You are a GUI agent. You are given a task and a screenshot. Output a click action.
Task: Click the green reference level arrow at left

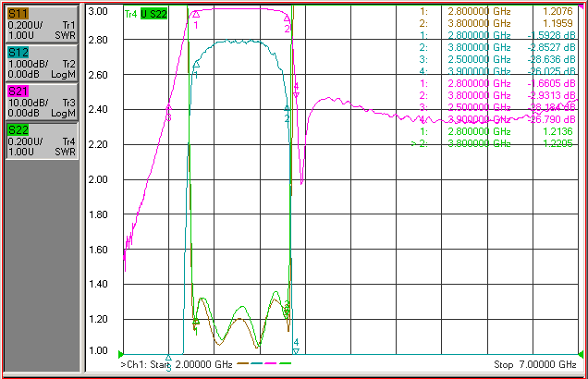coord(121,354)
